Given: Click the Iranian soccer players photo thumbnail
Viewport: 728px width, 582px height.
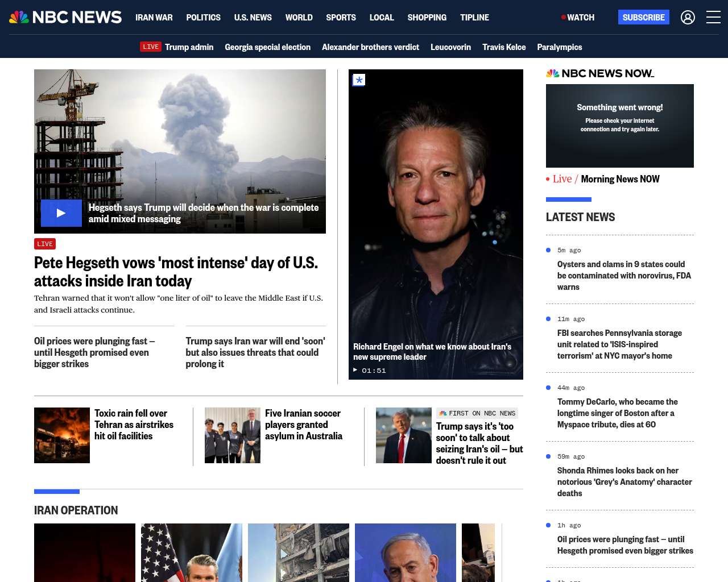Looking at the screenshot, I should pos(233,435).
